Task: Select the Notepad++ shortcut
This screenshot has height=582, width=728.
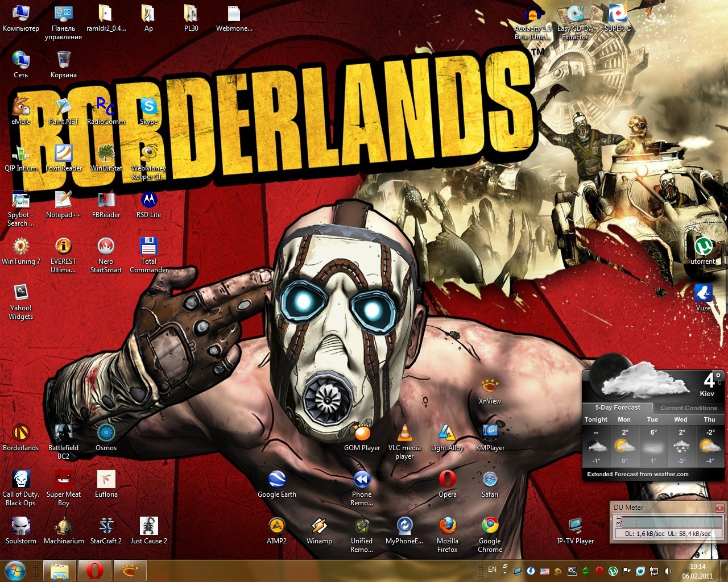Action: point(64,204)
